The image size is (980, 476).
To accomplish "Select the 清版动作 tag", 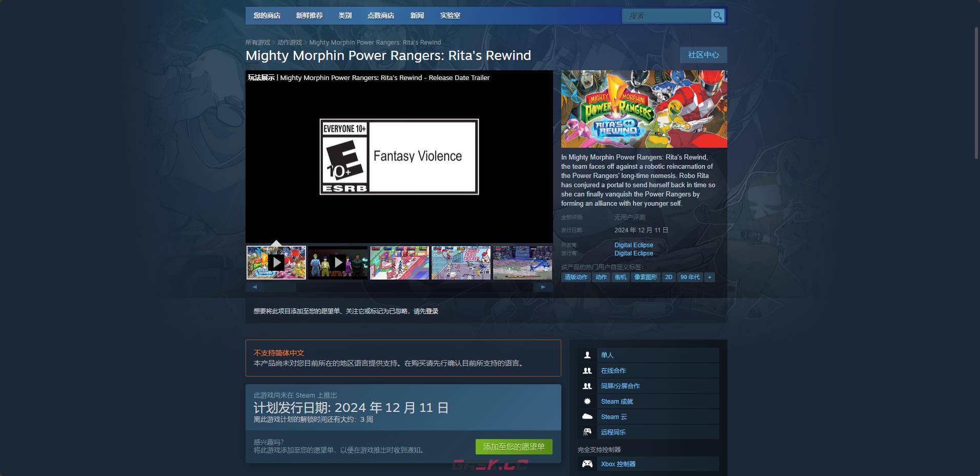I will tap(576, 277).
